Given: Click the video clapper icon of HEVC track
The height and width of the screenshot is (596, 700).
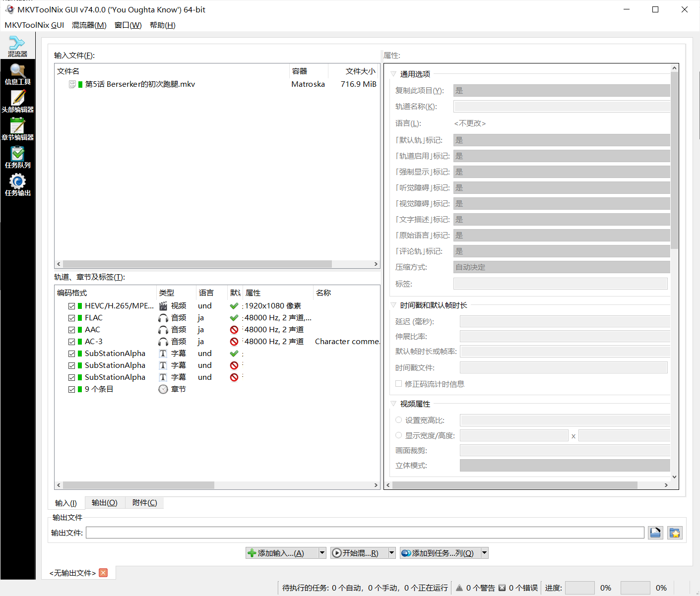Looking at the screenshot, I should tap(163, 306).
